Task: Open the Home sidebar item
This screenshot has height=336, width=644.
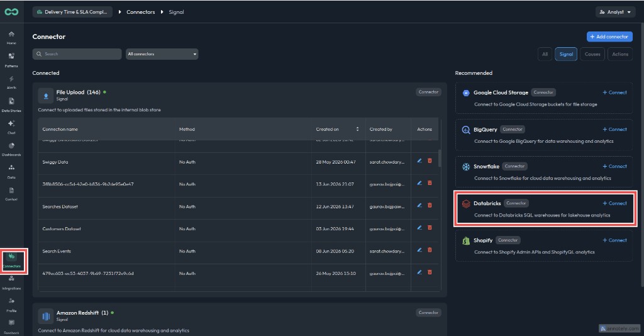Action: [x=11, y=37]
